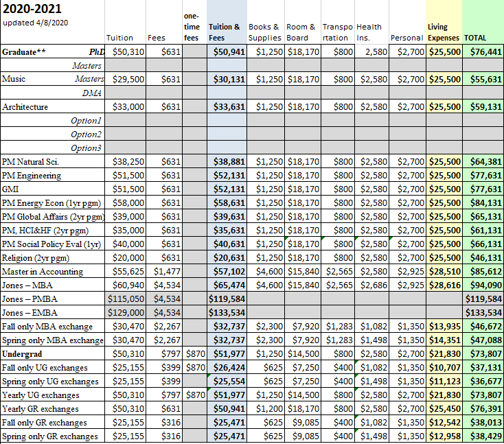Select the 'Books & Supplies' column header
This screenshot has height=444, width=504.
265,32
